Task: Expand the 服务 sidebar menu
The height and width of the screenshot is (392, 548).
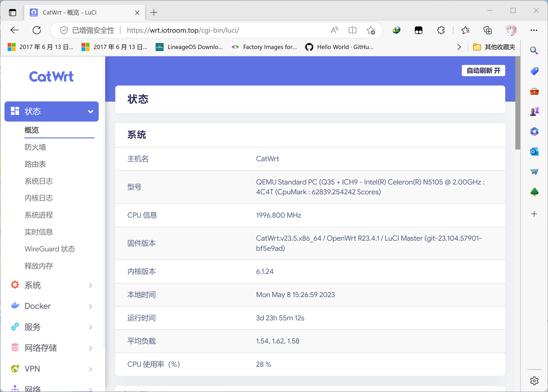Action: [x=51, y=327]
